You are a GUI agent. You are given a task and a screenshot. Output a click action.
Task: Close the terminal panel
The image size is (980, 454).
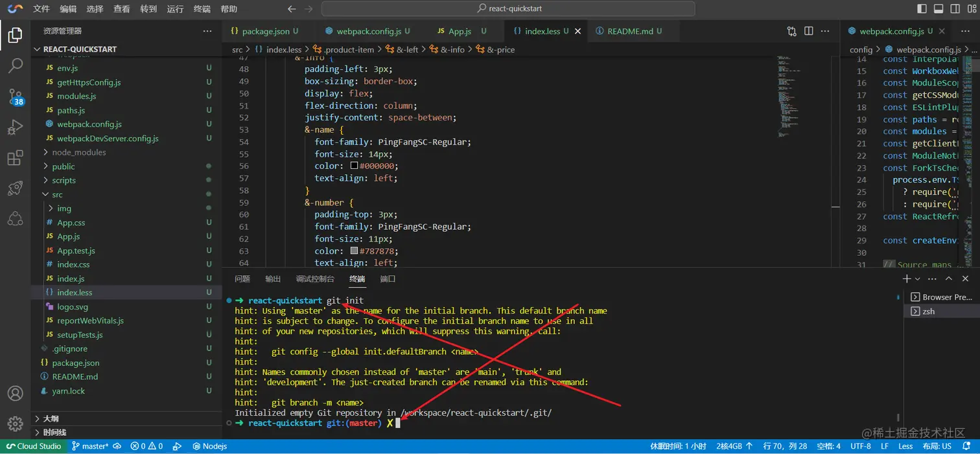click(966, 278)
